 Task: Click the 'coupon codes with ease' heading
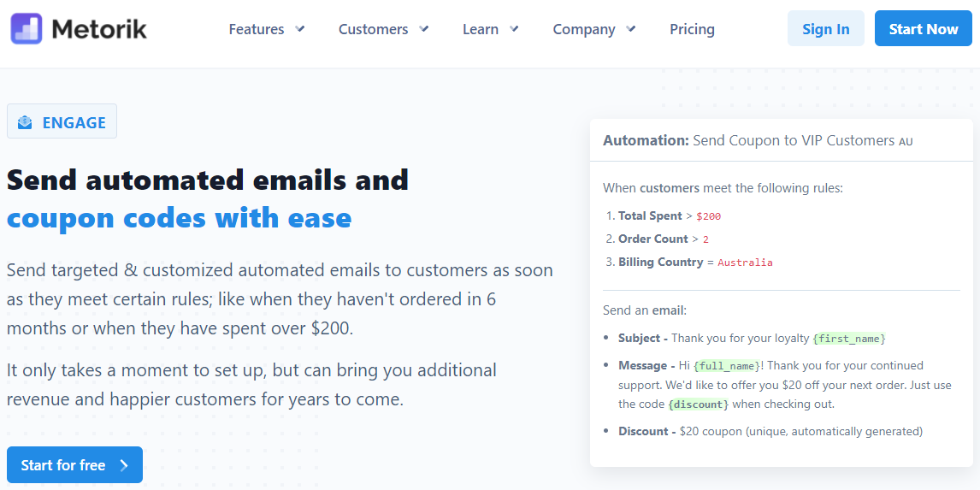[x=180, y=218]
